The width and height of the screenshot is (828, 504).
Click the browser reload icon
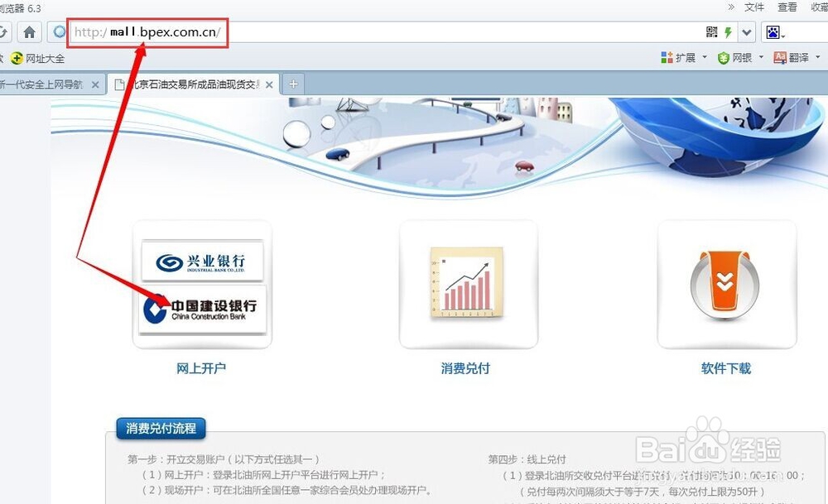[x=3, y=32]
